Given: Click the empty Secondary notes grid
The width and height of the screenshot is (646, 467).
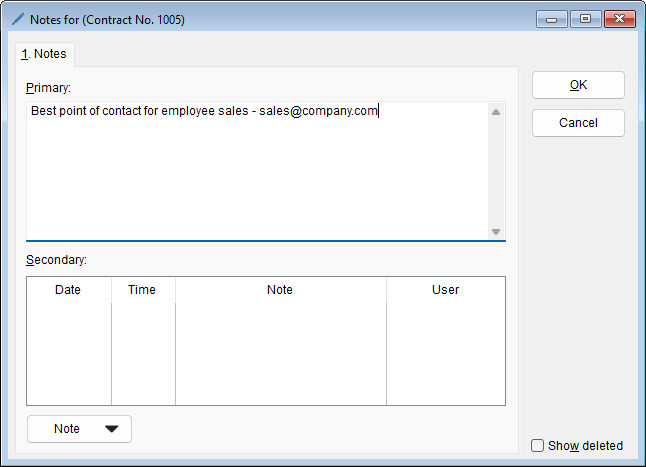Looking at the screenshot, I should click(x=265, y=355).
